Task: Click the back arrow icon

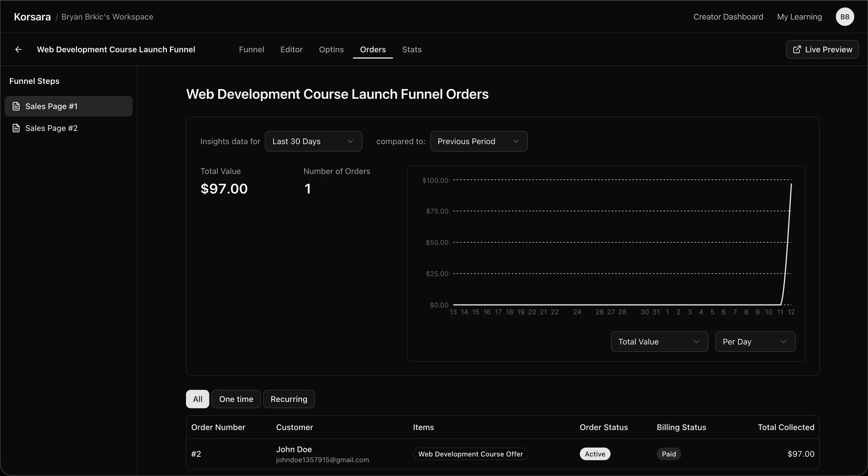Action: [18, 50]
